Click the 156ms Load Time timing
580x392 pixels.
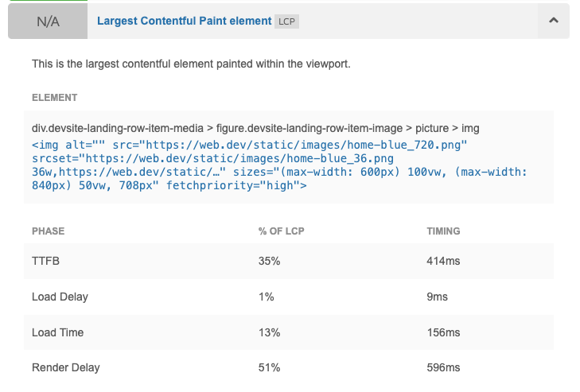[442, 332]
